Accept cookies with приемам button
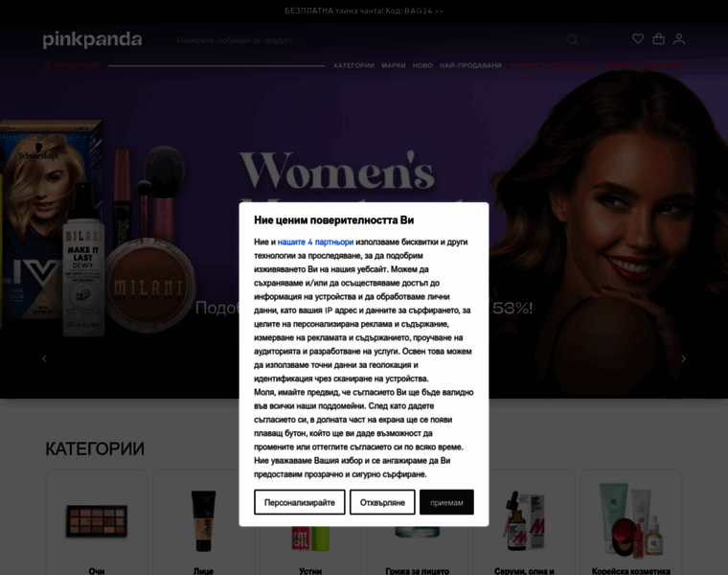728x575 pixels. pos(446,502)
